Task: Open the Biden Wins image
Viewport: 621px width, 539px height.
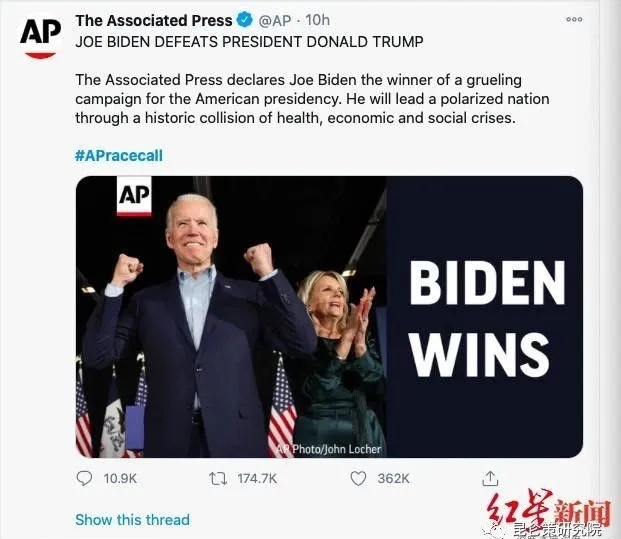Action: pos(329,317)
